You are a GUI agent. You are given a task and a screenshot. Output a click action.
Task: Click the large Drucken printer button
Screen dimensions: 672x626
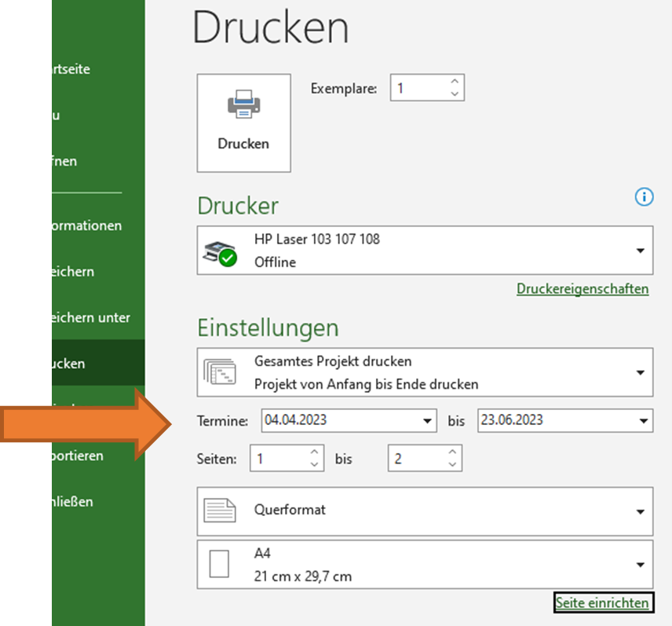pos(243,123)
